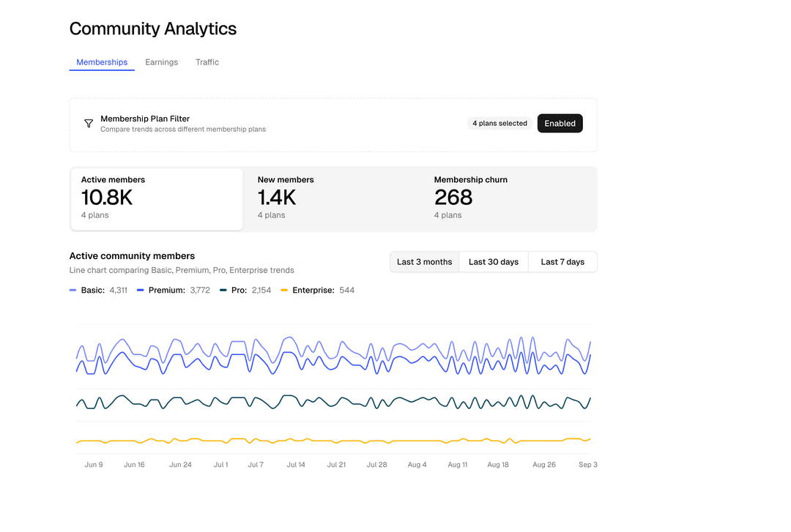Select the Memberships tab

[102, 62]
